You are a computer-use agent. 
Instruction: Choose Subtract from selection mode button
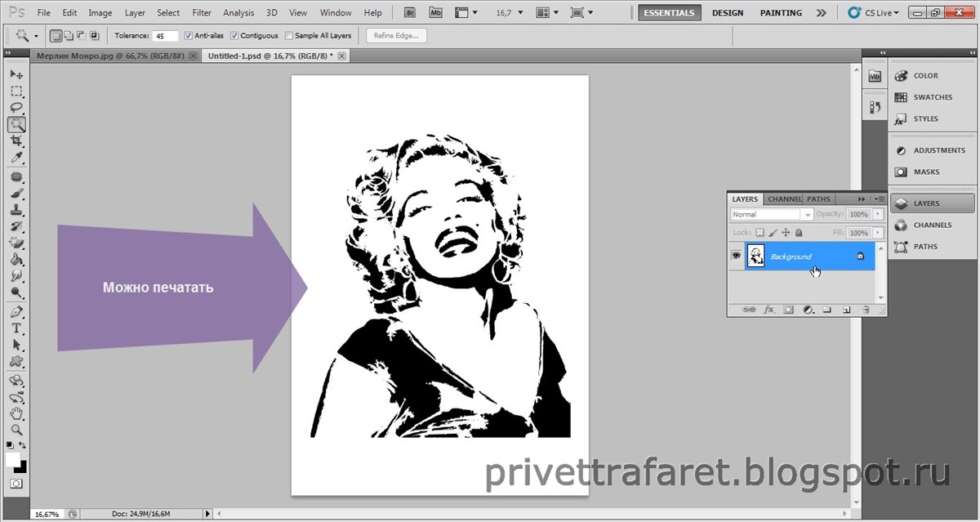(82, 36)
